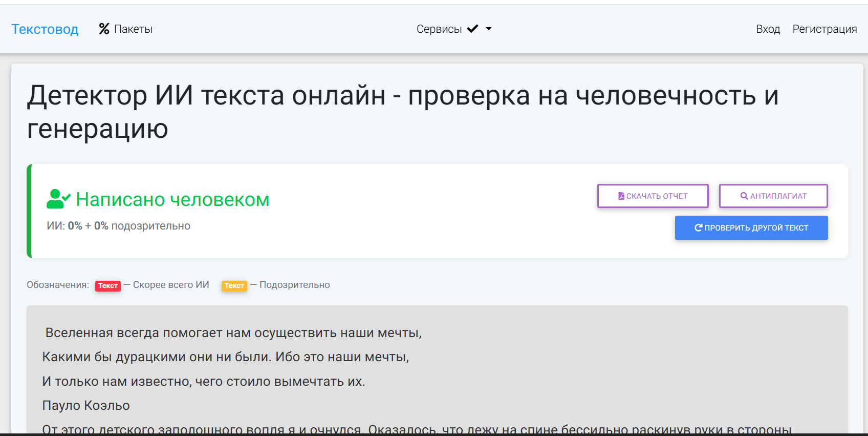This screenshot has width=868, height=436.
Task: Go to the Вход login page
Action: tap(768, 29)
